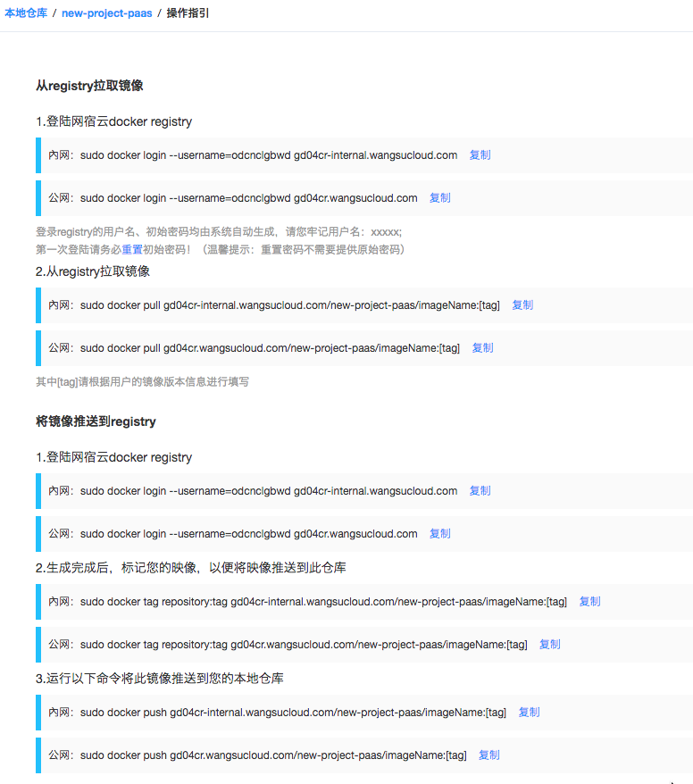Copy the 公网 docker push command
693x784 pixels.
pos(489,755)
